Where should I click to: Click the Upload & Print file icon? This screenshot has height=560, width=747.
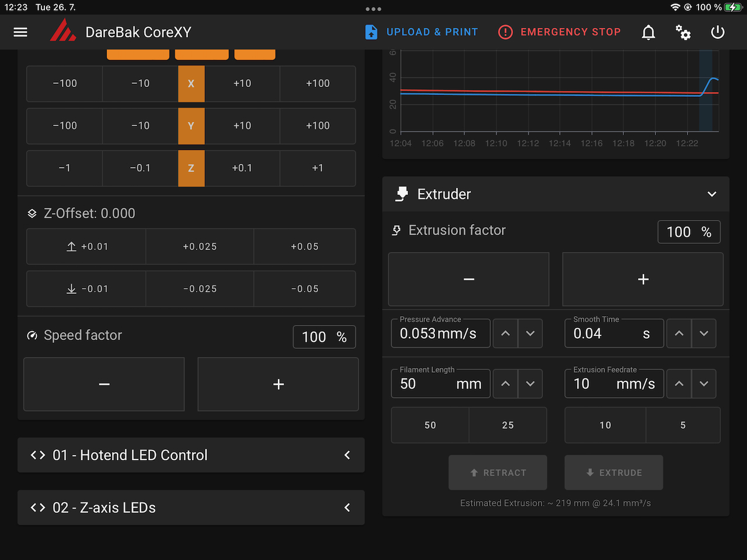click(371, 32)
